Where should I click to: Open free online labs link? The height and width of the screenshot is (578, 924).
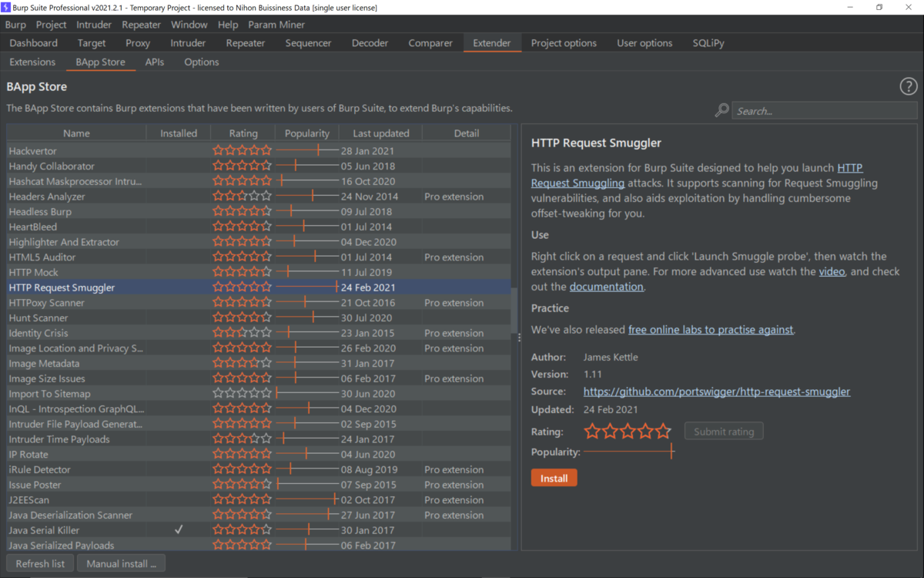click(711, 329)
